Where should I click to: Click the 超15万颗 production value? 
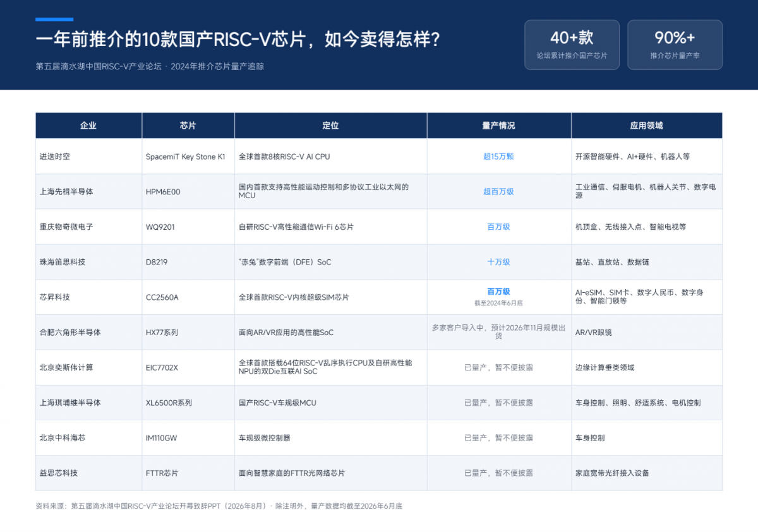(x=499, y=157)
